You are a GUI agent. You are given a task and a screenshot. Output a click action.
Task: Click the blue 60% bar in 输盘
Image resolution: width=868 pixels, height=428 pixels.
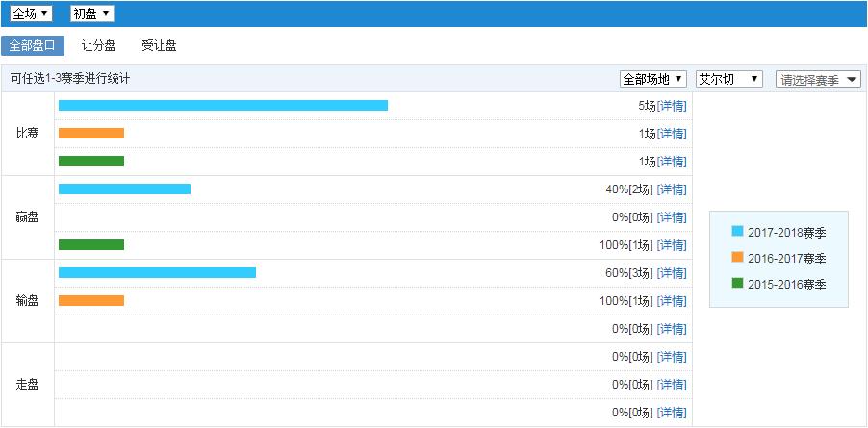click(x=157, y=273)
